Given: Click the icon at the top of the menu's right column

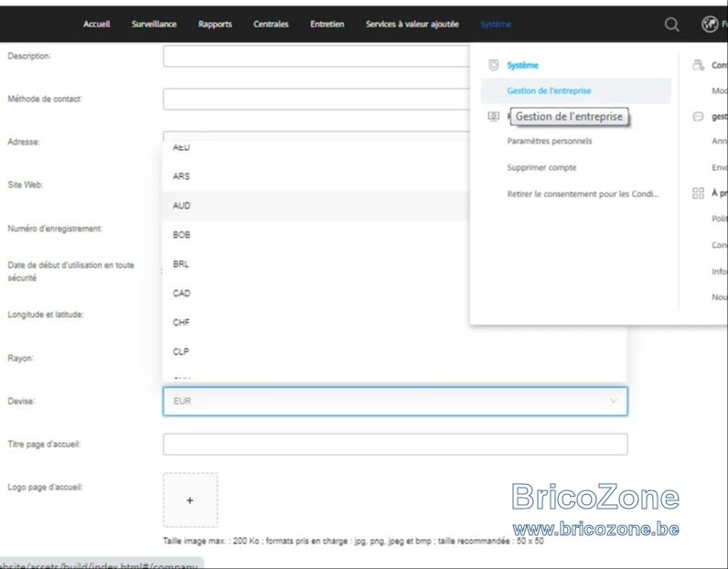Looking at the screenshot, I should pyautogui.click(x=698, y=65).
